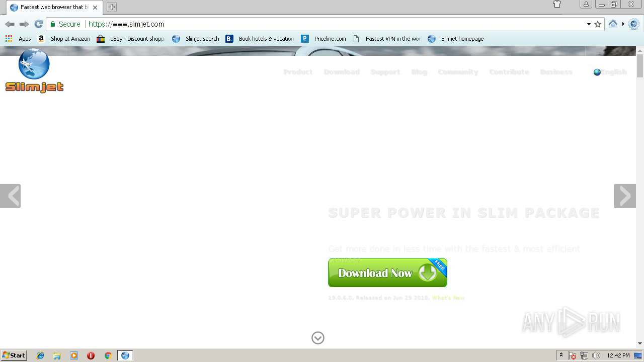This screenshot has width=644, height=362.
Task: Click the scrollbar up arrow
Action: tap(640, 50)
